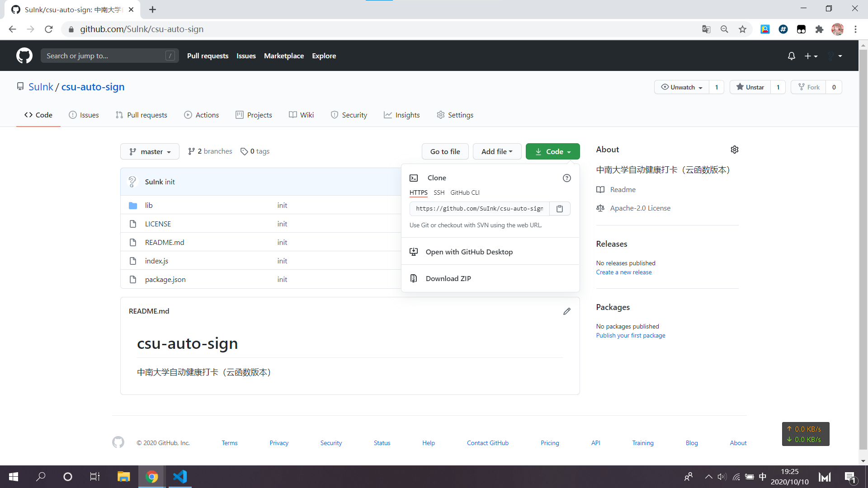Click the blue hash extension icon

click(x=783, y=29)
